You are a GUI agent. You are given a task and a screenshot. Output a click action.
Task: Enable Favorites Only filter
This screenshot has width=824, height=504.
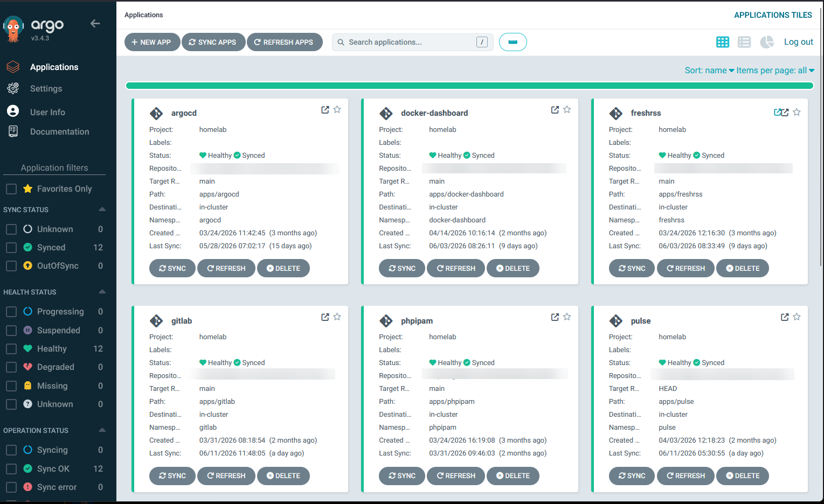[x=11, y=189]
